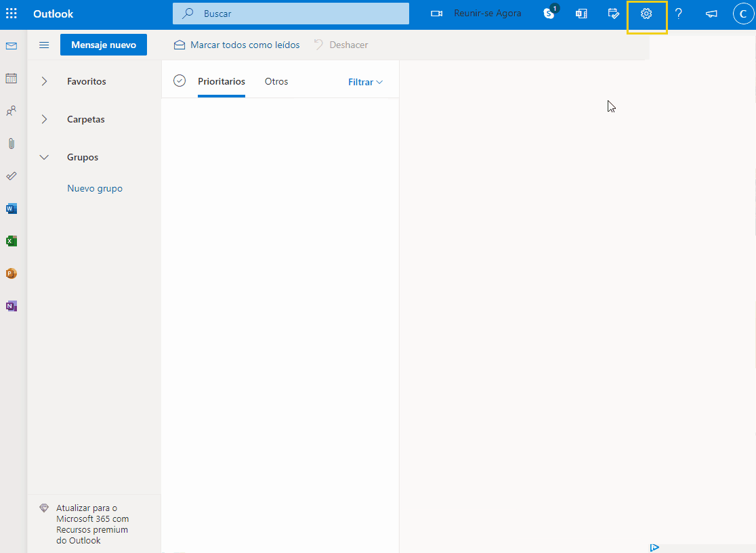Open To Do checkmark in left rail
Image resolution: width=756 pixels, height=553 pixels.
(12, 176)
